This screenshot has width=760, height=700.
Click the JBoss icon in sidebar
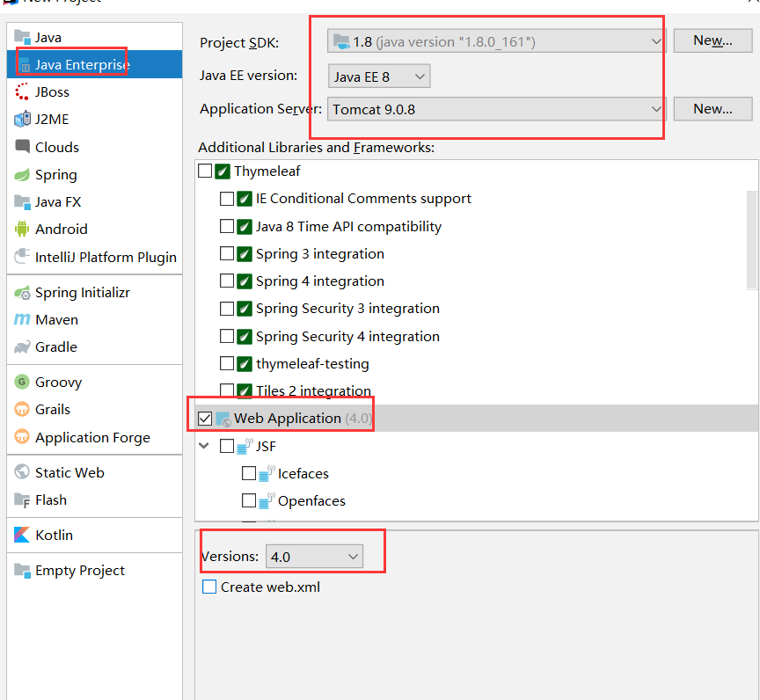tap(22, 91)
